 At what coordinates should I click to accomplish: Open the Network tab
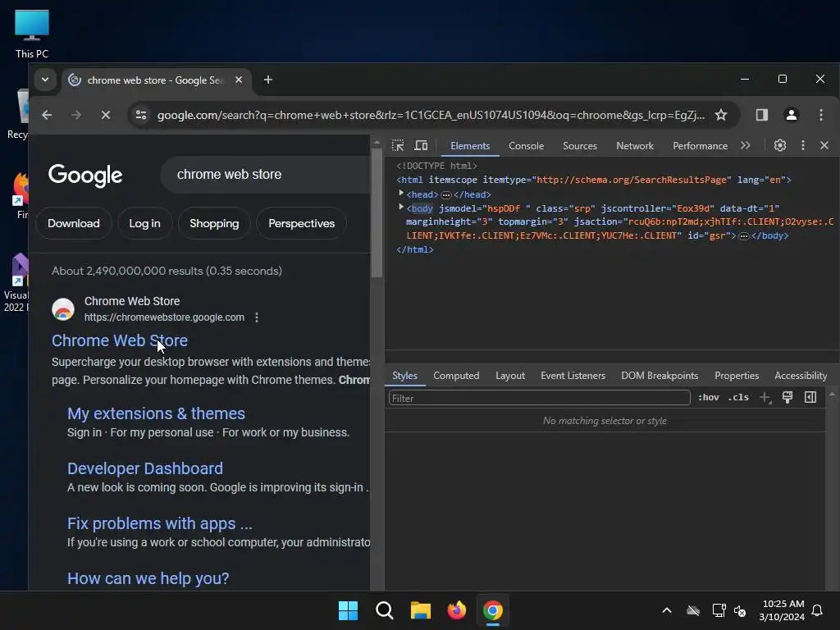coord(635,146)
